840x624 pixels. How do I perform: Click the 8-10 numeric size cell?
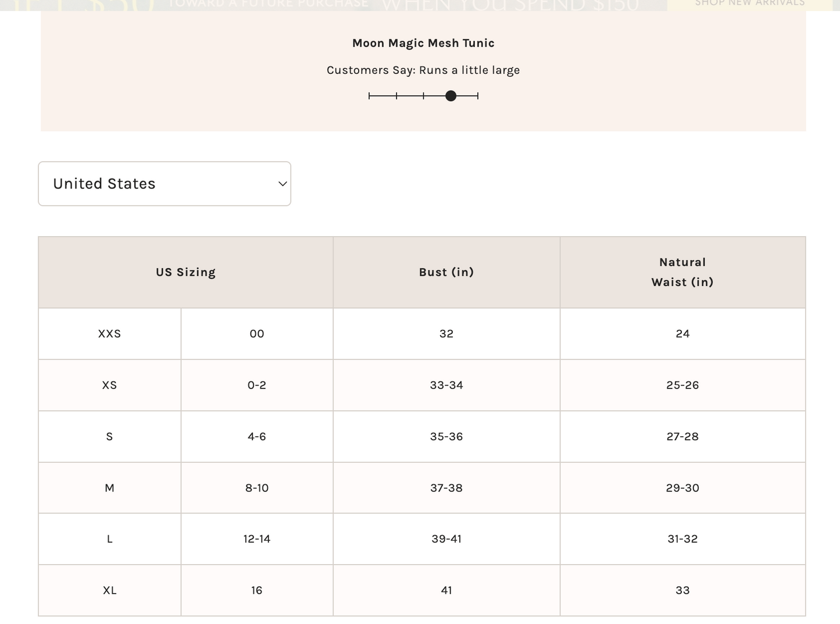[x=256, y=488]
